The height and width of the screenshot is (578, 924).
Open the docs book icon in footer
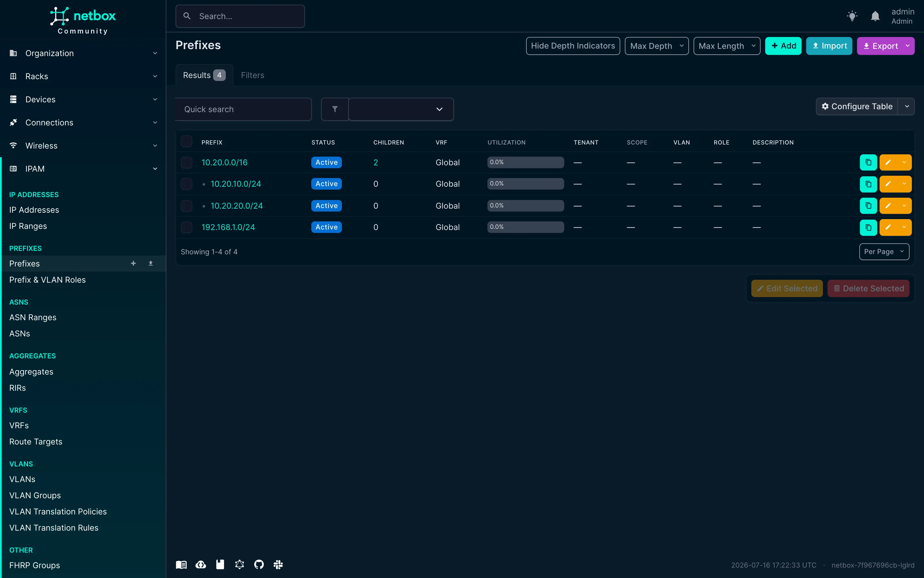tap(181, 565)
